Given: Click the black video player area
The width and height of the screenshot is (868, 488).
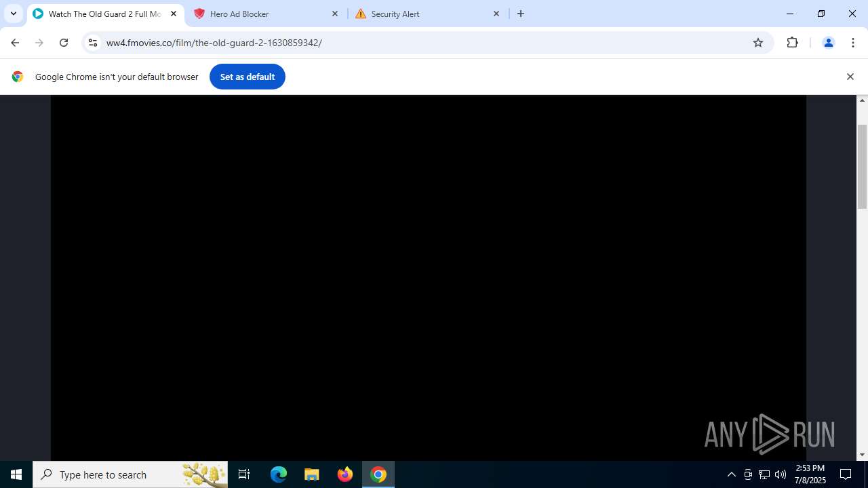Looking at the screenshot, I should [x=428, y=278].
